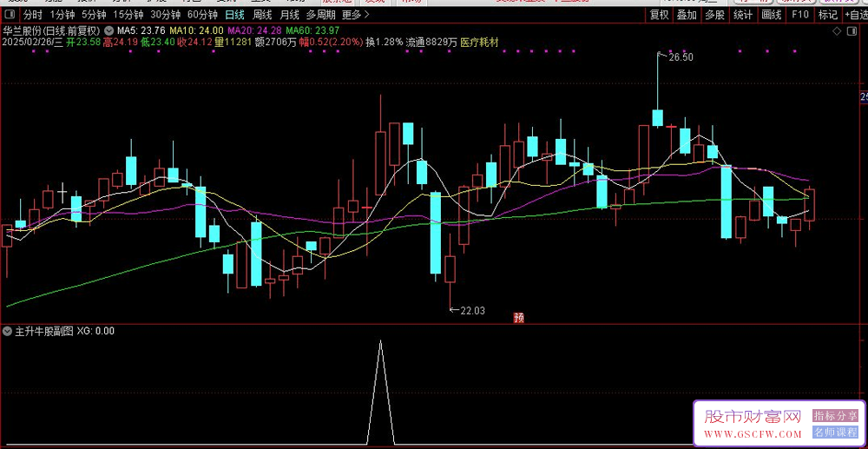Click the 2025/02/26/三 date text
Viewport: 868px width, 449px height.
click(33, 42)
